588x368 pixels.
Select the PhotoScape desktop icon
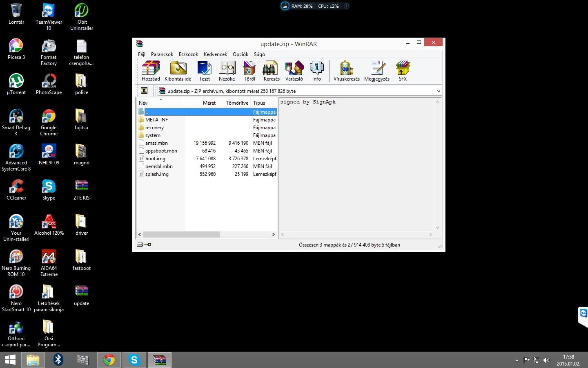pos(49,84)
